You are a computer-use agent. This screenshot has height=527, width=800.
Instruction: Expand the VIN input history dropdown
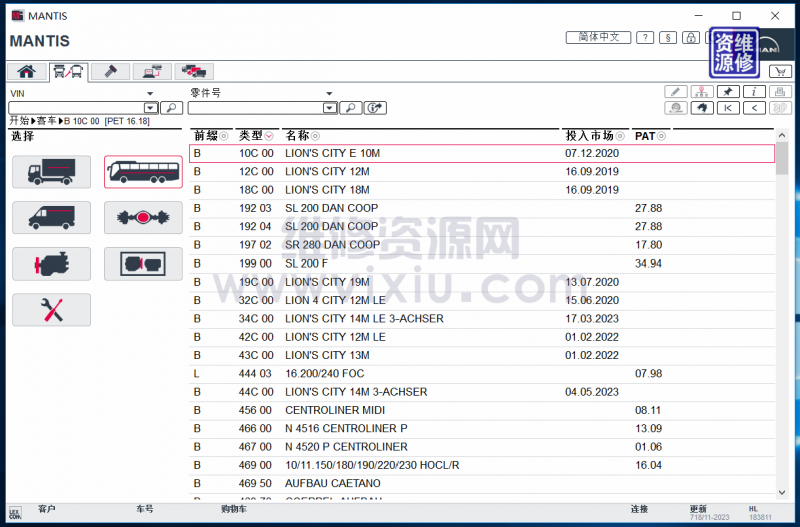point(151,108)
